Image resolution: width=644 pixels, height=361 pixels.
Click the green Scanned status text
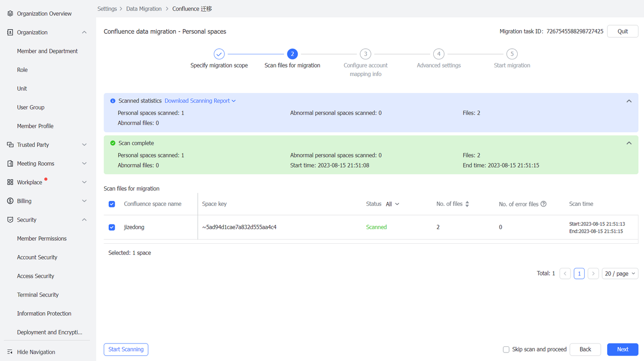[376, 227]
